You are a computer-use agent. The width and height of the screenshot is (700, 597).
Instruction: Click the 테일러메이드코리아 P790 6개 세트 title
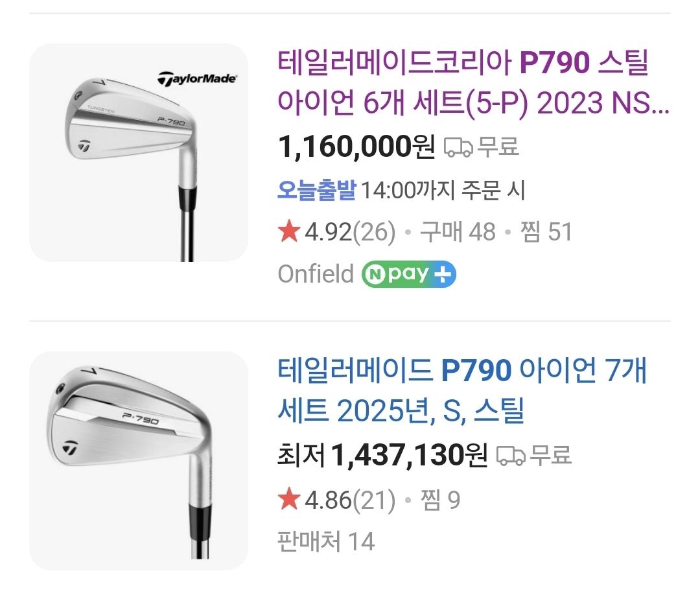click(x=473, y=82)
